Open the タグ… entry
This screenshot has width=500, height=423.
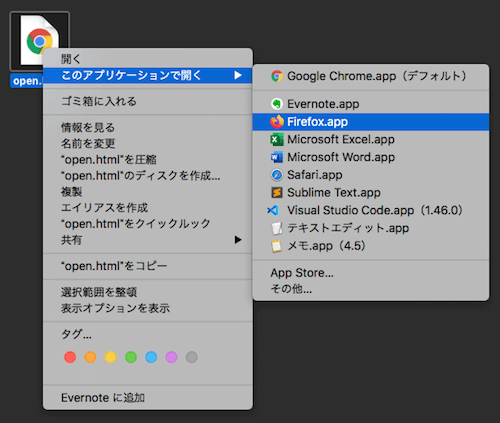148,334
